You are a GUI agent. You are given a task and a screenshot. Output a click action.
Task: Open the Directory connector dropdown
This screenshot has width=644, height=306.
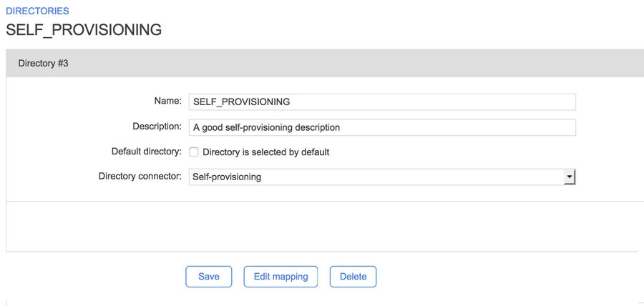(x=376, y=177)
